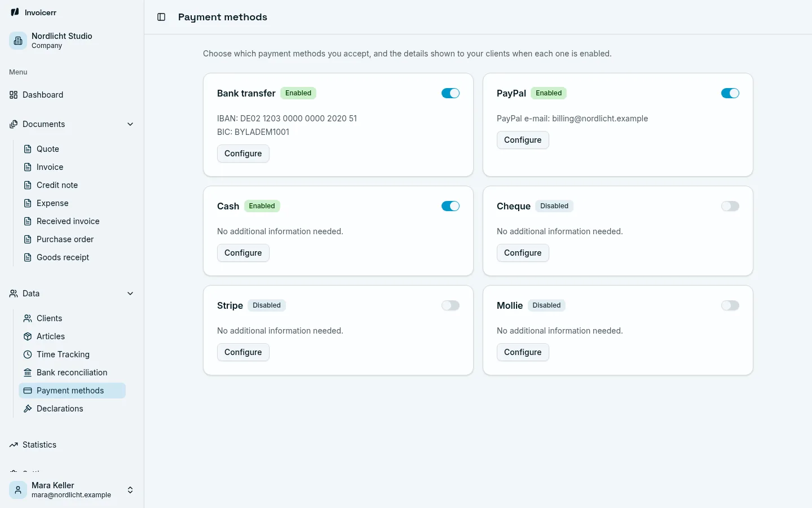Disable the Bank transfer toggle
The image size is (812, 508).
pos(451,93)
